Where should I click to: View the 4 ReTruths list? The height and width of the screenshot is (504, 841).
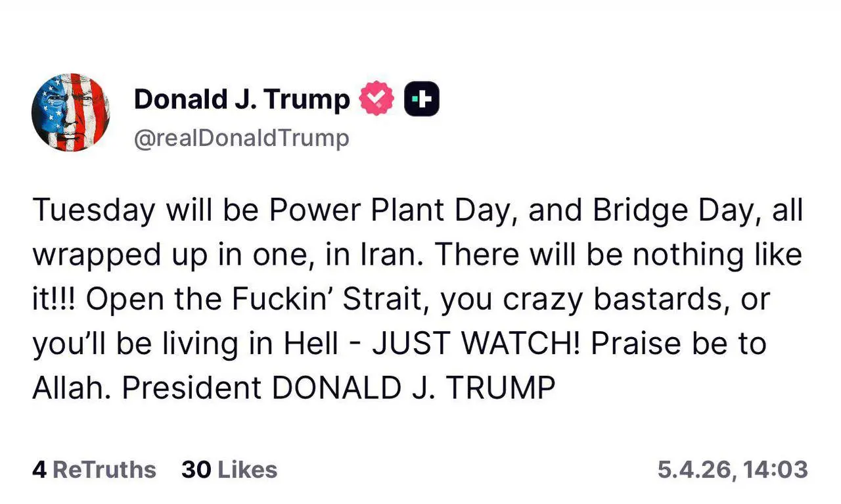(x=94, y=470)
